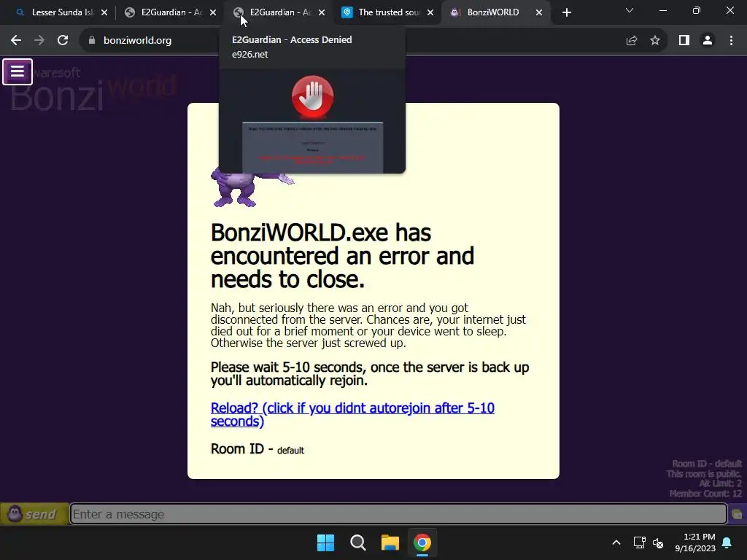The height and width of the screenshot is (560, 747).
Task: Open the Windows Start menu
Action: pos(326,542)
